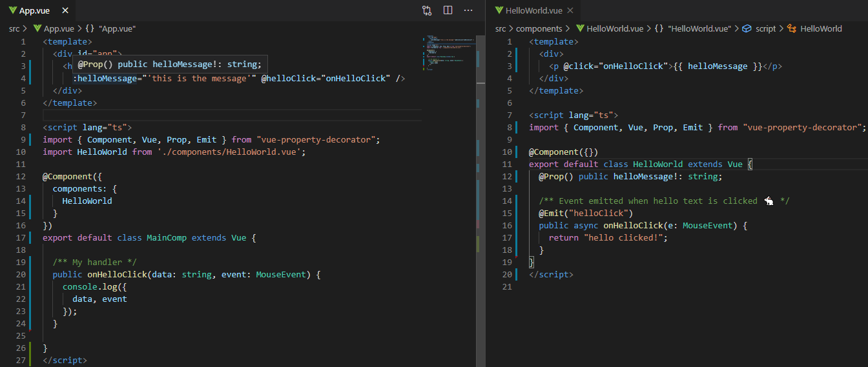Click the Vue logo on App.vue tab
The height and width of the screenshot is (367, 868).
(x=12, y=10)
